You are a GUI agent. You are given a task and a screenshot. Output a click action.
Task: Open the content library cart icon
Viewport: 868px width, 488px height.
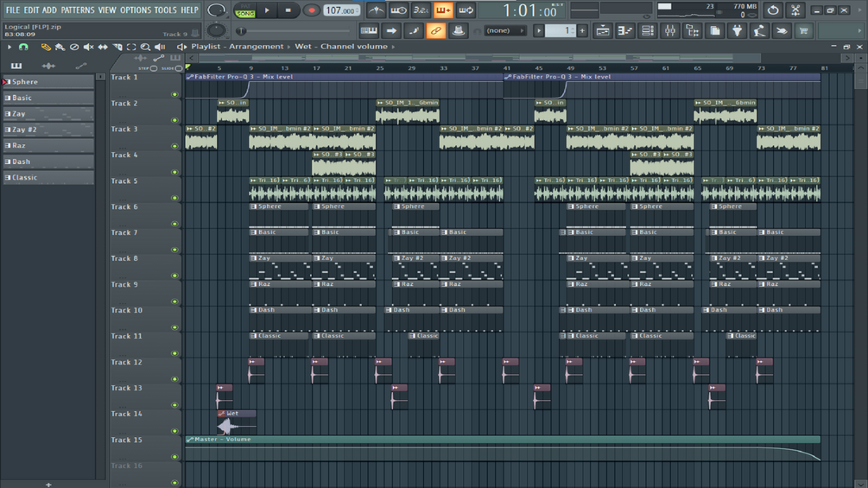pyautogui.click(x=804, y=31)
